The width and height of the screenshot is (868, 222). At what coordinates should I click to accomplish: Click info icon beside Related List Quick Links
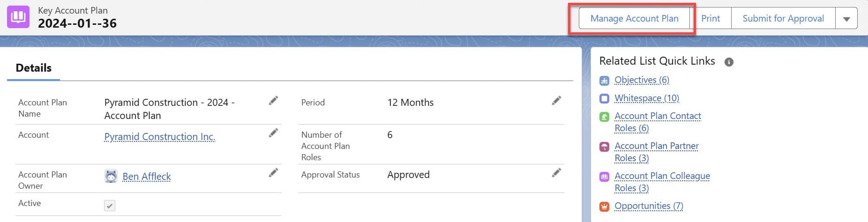coord(729,62)
